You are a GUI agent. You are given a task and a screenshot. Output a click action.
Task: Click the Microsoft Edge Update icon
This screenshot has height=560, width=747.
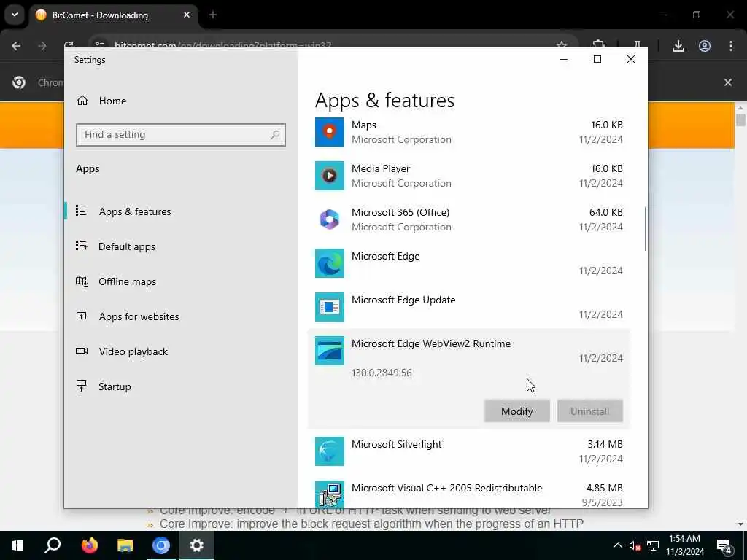point(329,307)
